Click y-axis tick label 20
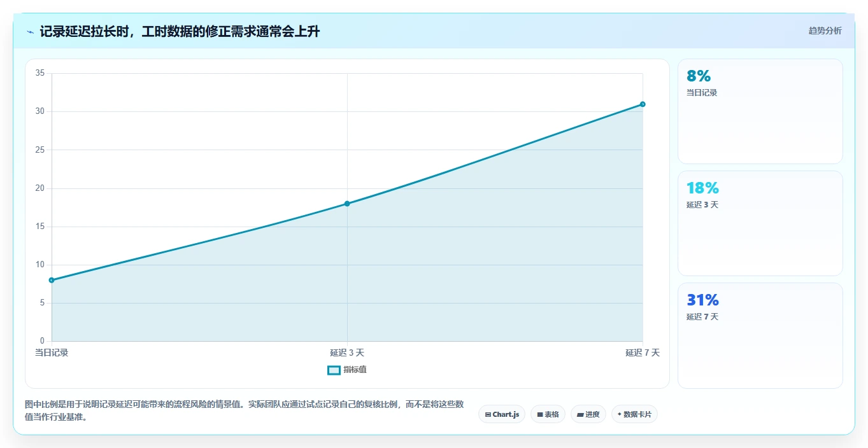868x448 pixels. coord(39,188)
